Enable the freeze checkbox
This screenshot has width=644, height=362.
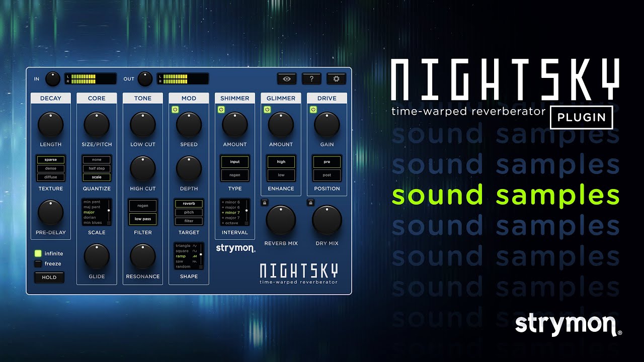click(x=38, y=263)
